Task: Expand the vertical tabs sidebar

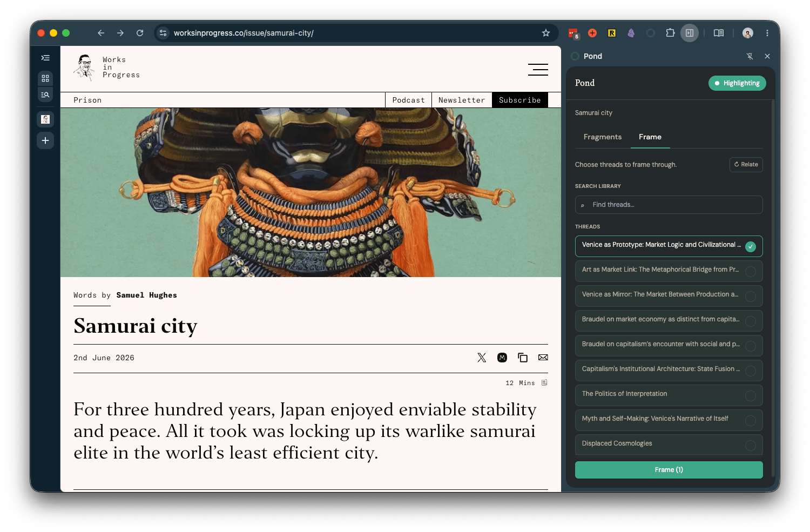Action: tap(45, 58)
